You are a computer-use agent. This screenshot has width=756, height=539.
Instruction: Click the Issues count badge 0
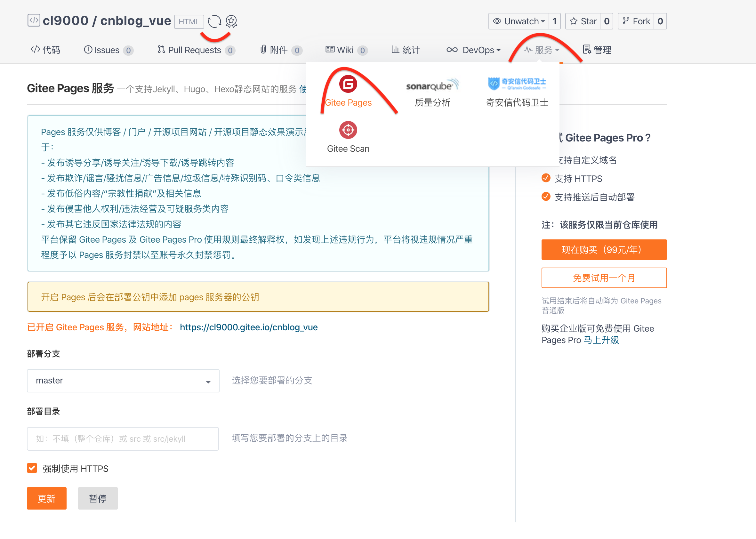[x=128, y=51]
